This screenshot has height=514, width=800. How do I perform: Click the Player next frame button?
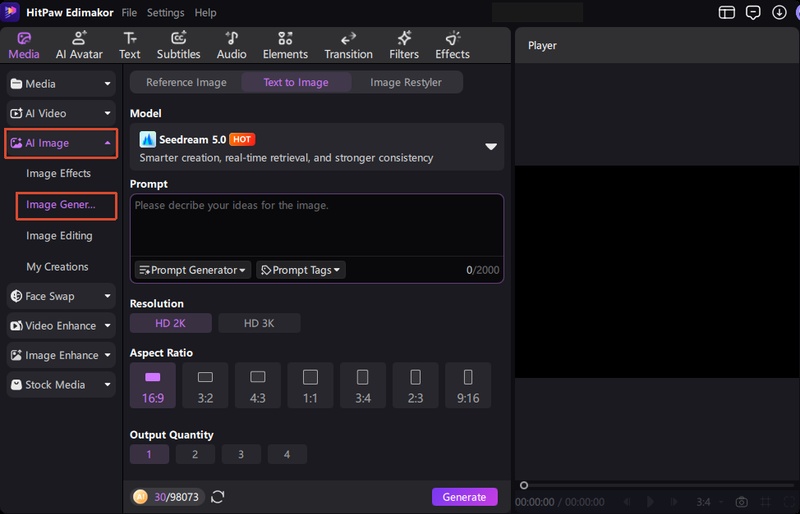(x=674, y=502)
